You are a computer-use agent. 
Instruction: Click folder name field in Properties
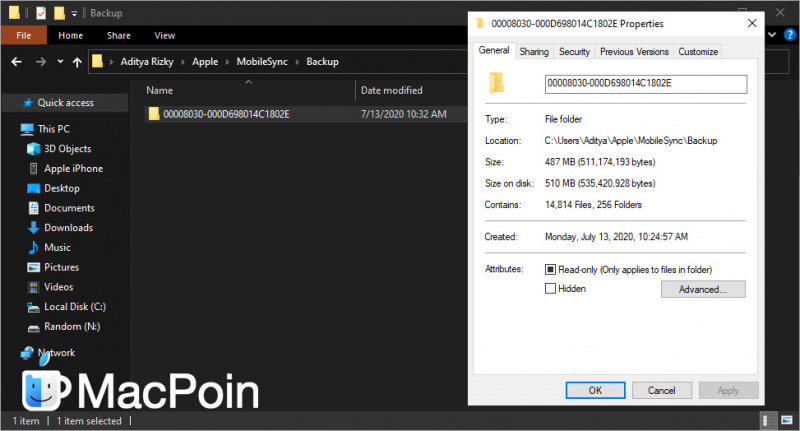pos(646,84)
